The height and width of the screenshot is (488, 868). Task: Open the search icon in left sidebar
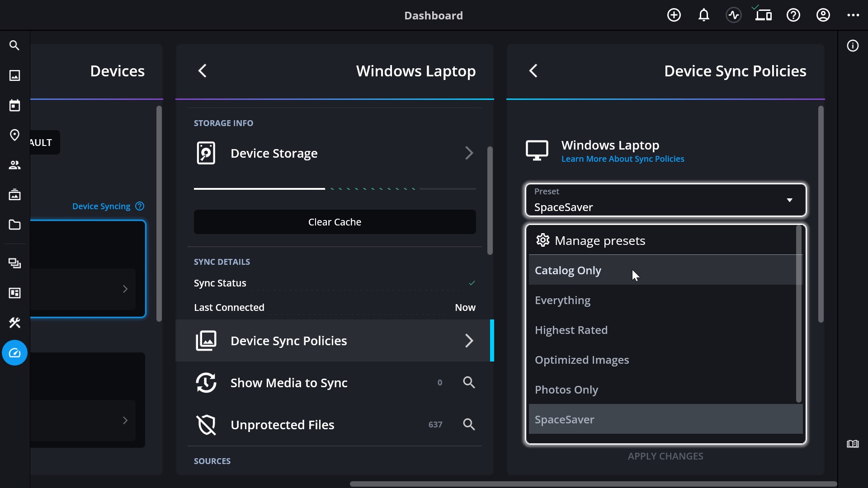point(14,46)
